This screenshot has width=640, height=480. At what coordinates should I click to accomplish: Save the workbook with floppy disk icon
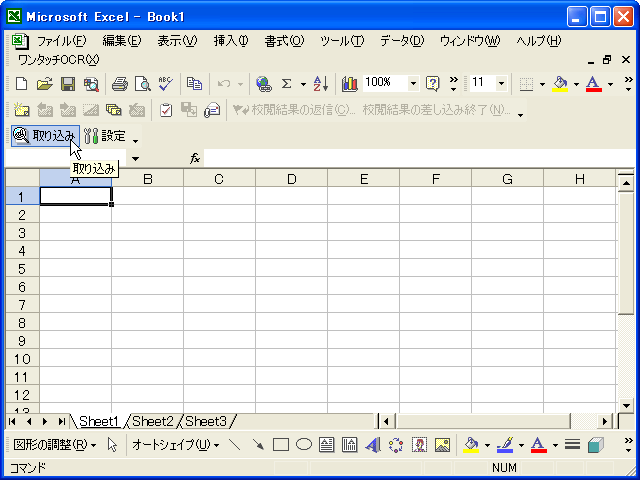68,84
